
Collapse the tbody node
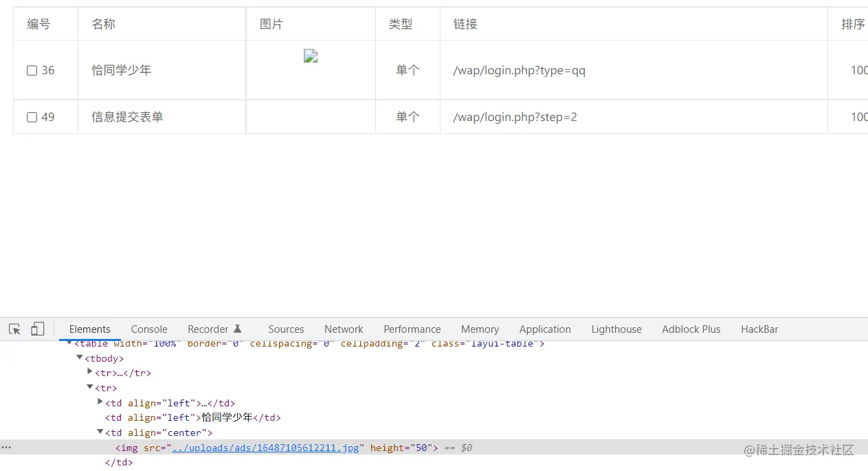click(x=80, y=358)
